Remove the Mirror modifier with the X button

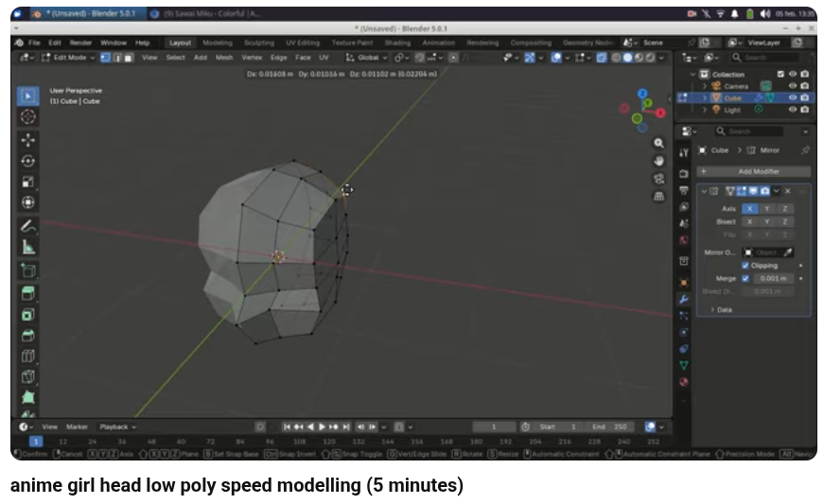coord(788,191)
